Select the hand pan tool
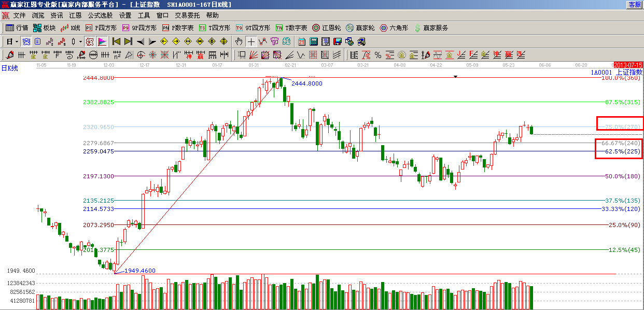 [x=239, y=41]
